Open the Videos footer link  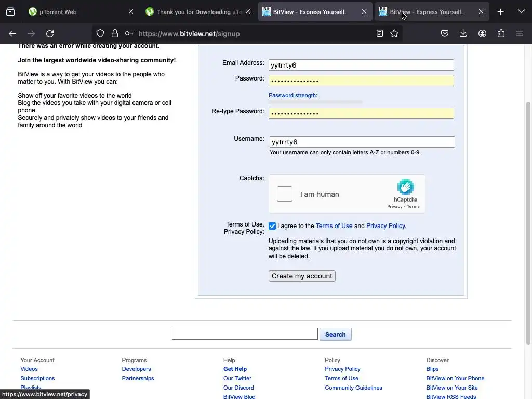click(29, 369)
